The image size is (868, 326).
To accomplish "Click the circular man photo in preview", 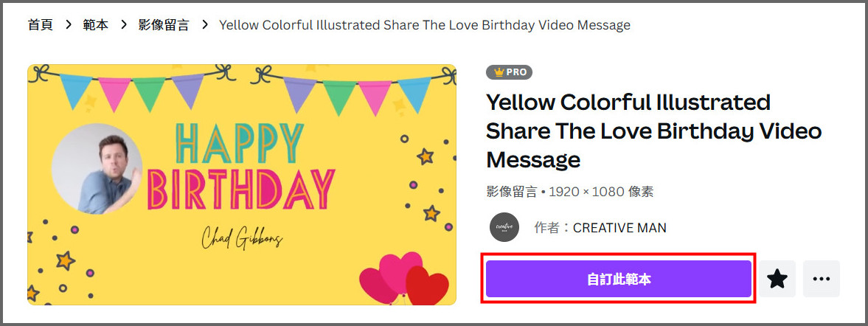I will coord(97,169).
